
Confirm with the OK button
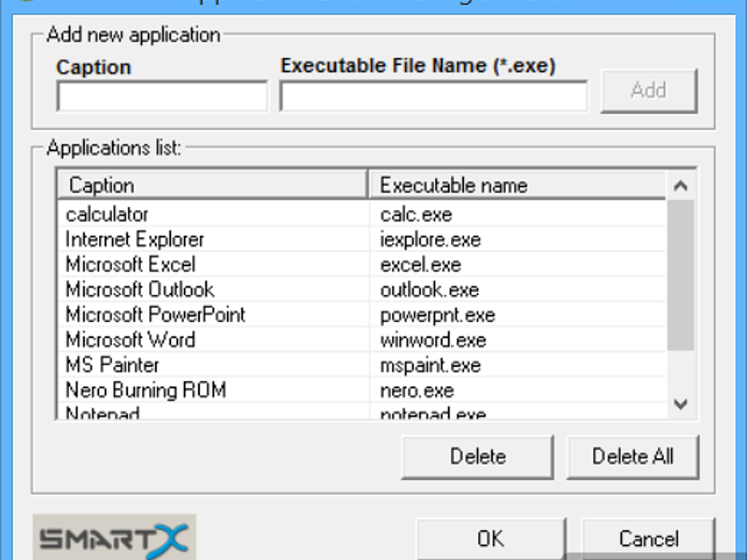(491, 539)
